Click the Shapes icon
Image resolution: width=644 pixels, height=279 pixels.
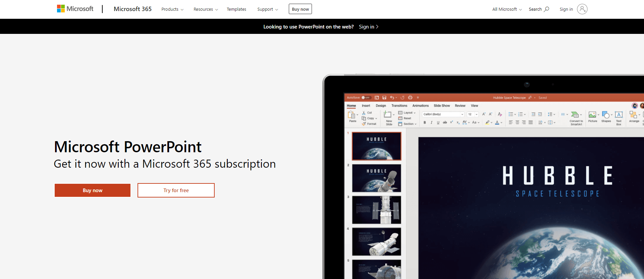point(606,115)
